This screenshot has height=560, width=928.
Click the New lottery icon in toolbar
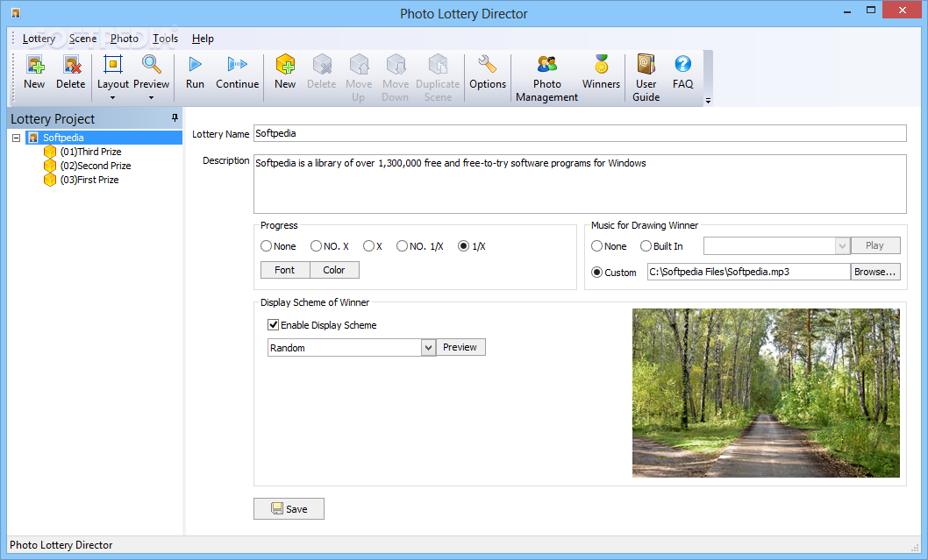(34, 65)
